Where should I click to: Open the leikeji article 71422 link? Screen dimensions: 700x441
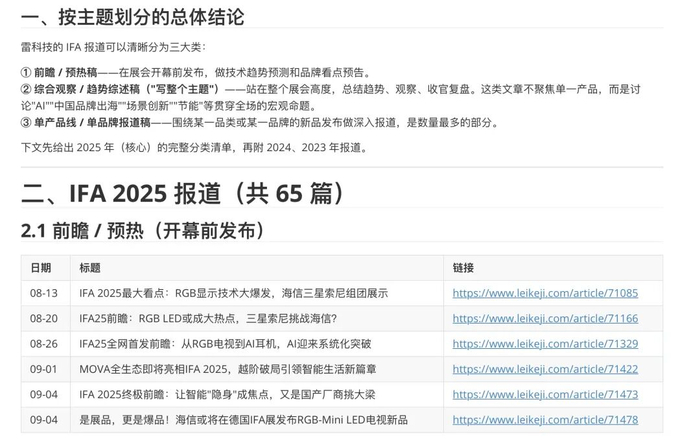click(x=545, y=370)
